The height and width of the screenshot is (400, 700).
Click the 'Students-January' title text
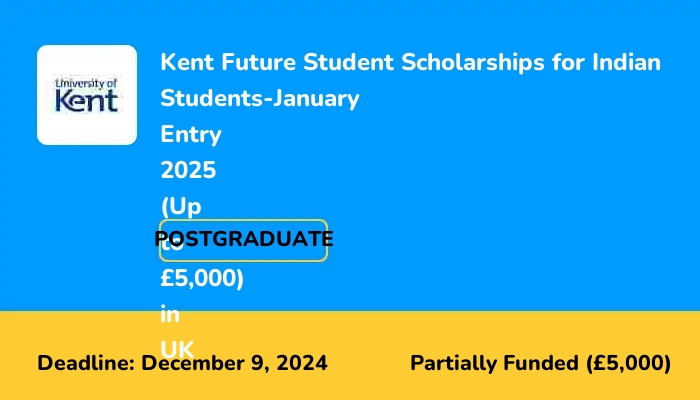click(260, 99)
